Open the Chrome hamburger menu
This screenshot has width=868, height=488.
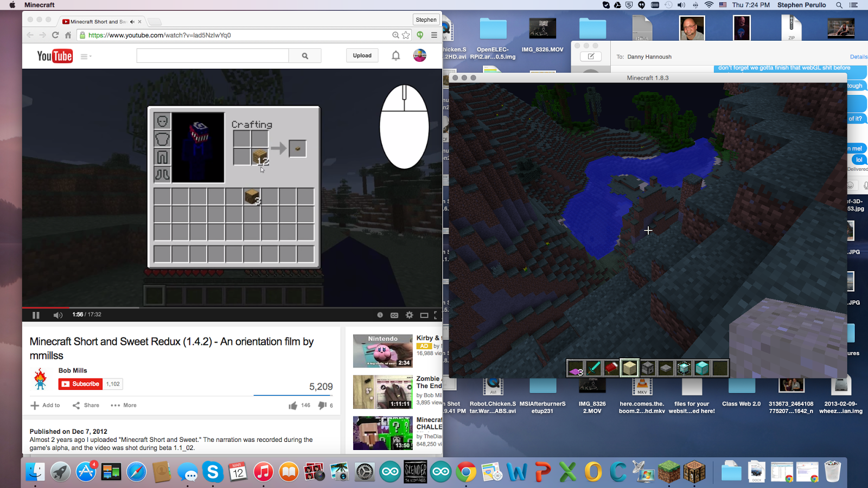(x=434, y=35)
